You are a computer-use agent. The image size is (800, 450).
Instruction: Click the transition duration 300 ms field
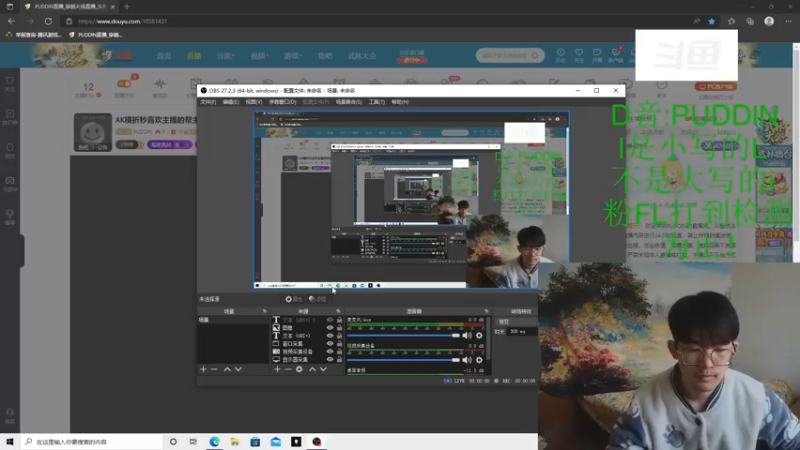coord(521,332)
